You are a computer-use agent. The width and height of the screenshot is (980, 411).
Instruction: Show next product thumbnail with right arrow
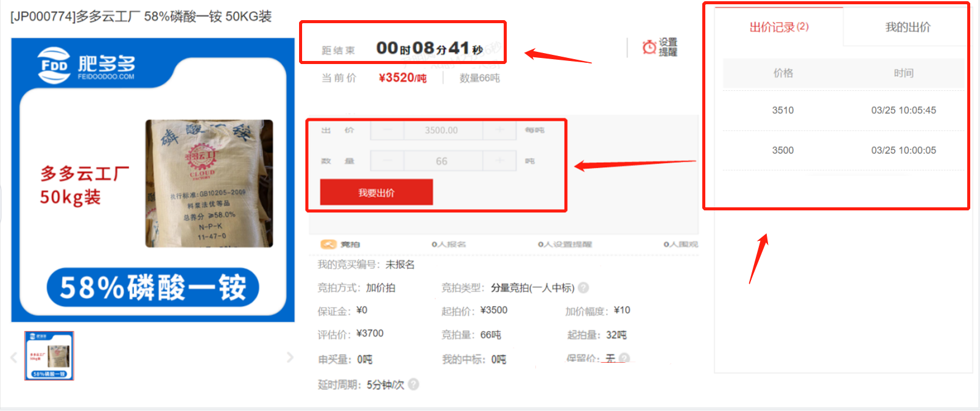[x=290, y=357]
